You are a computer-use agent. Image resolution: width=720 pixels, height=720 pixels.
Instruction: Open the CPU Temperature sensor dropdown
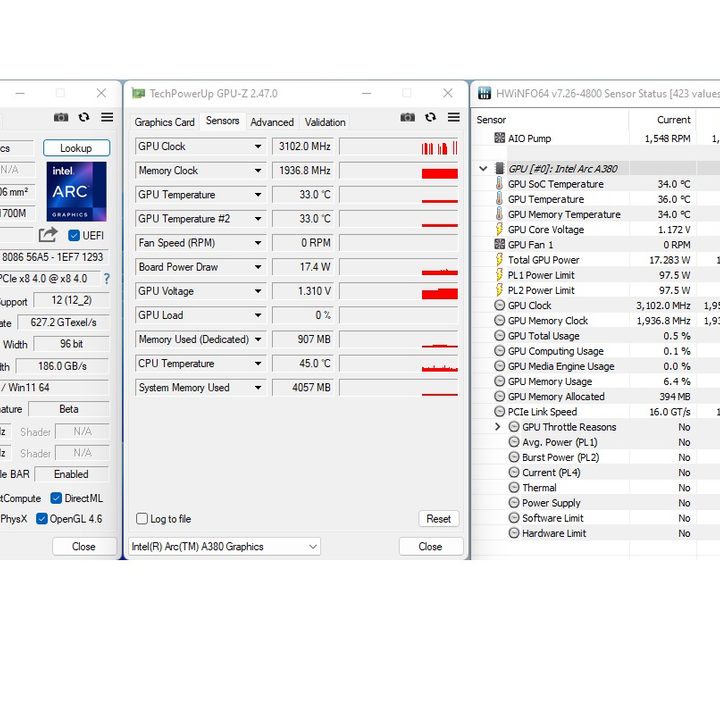(258, 363)
